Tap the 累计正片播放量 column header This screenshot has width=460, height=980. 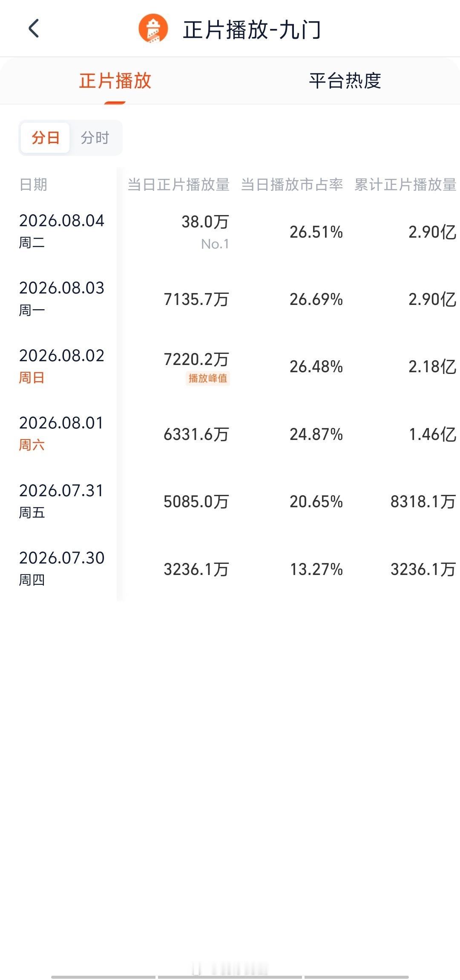(405, 184)
